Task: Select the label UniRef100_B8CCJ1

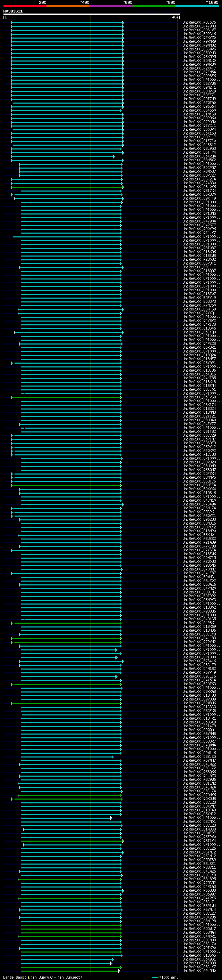Action: point(199,267)
